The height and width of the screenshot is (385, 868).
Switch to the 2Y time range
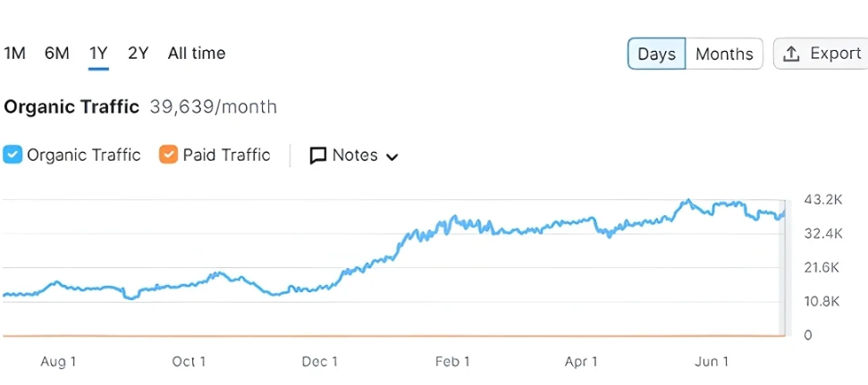point(138,53)
